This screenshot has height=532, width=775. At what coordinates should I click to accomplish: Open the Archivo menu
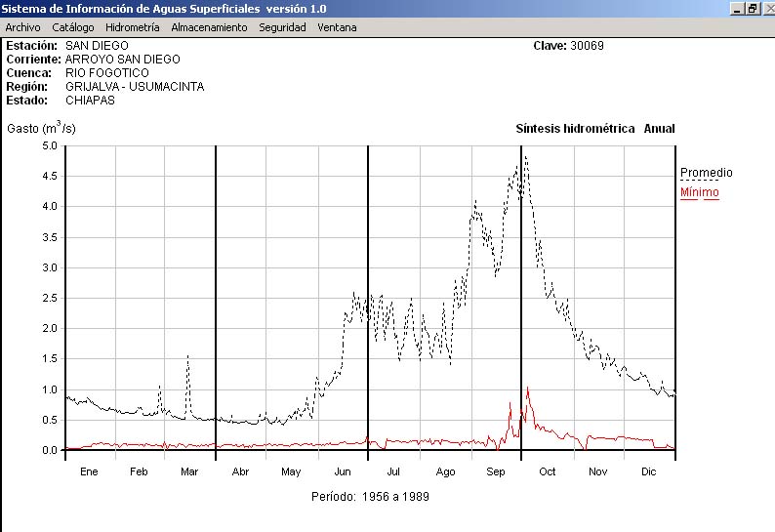coord(22,27)
